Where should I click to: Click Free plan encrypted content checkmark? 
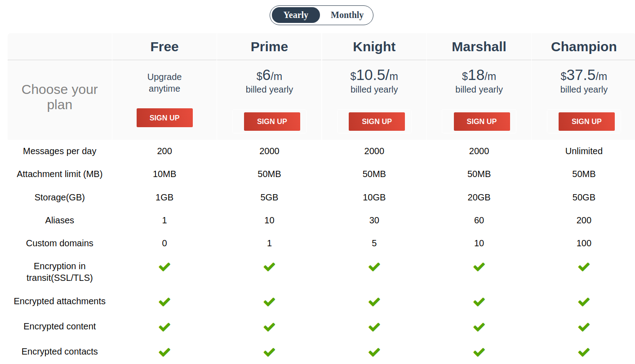[164, 327]
